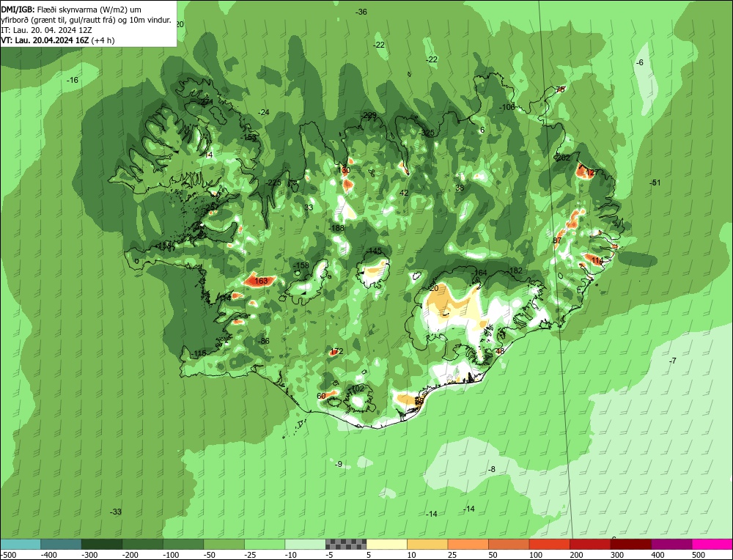733x560 pixels.
Task: Click the '127' value on the east coast
Action: (x=592, y=172)
